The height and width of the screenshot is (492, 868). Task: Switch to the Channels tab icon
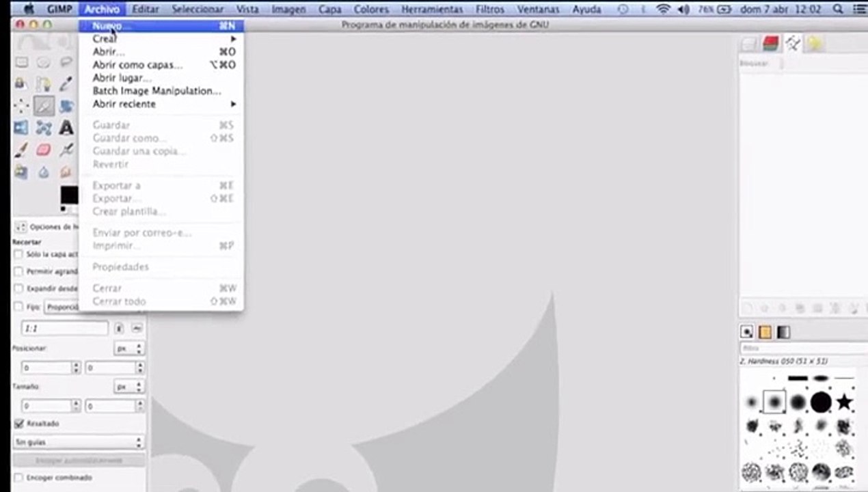tap(771, 44)
